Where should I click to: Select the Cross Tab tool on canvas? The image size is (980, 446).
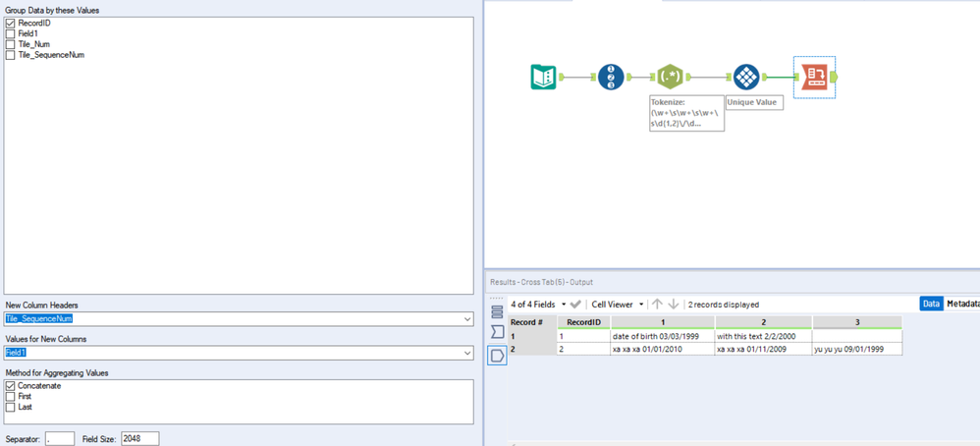click(x=814, y=77)
